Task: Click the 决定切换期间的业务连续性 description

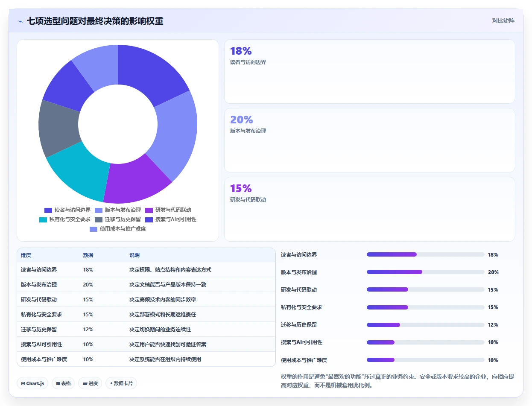Action: 160,330
